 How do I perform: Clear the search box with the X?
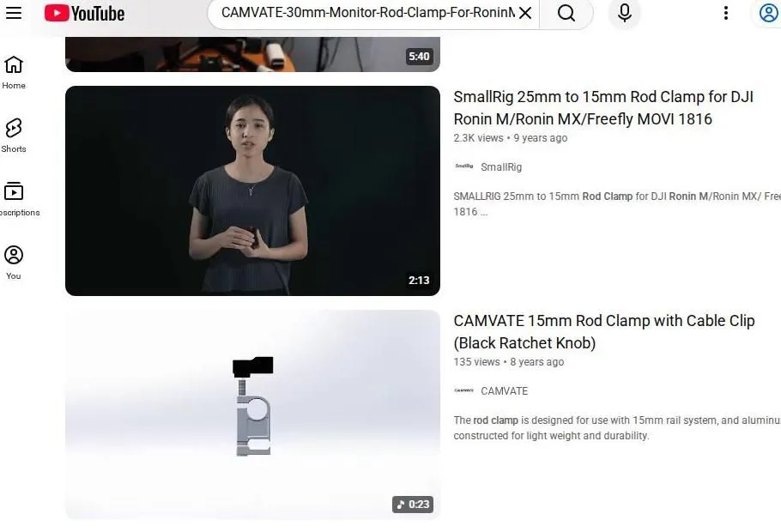[525, 14]
